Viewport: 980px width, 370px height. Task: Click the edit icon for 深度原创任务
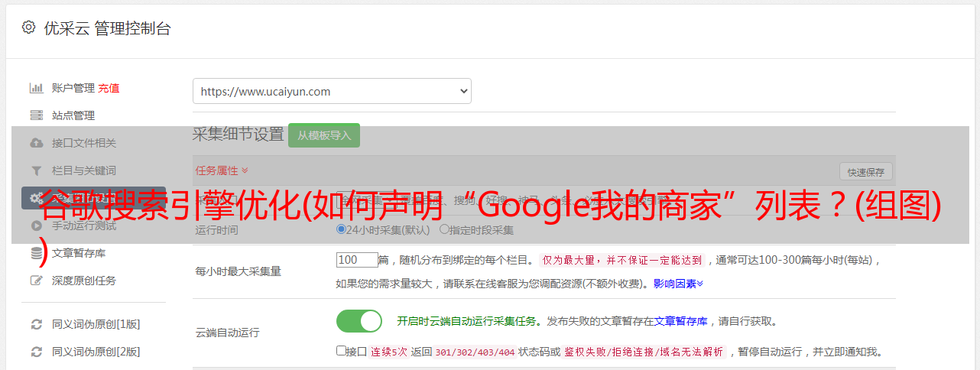tap(36, 281)
